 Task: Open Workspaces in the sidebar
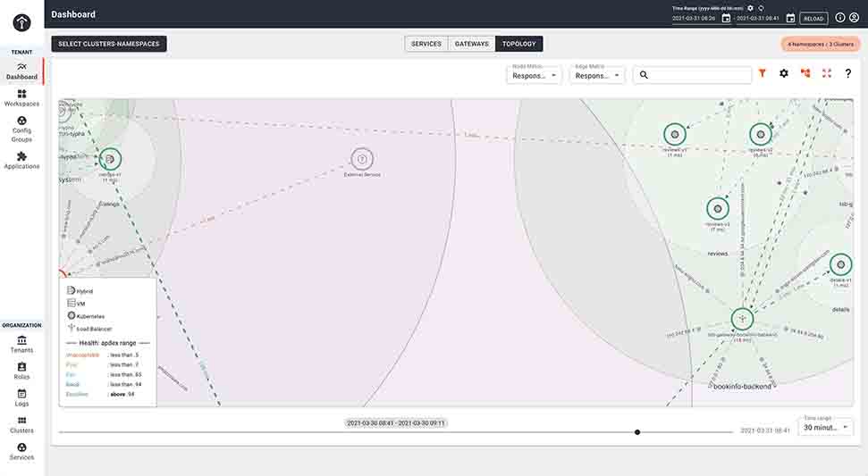pyautogui.click(x=21, y=98)
